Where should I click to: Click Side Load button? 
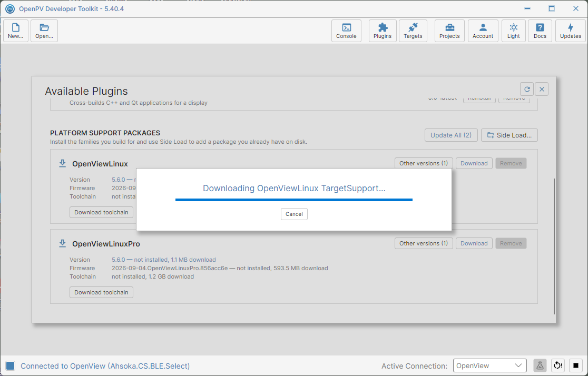pyautogui.click(x=509, y=135)
